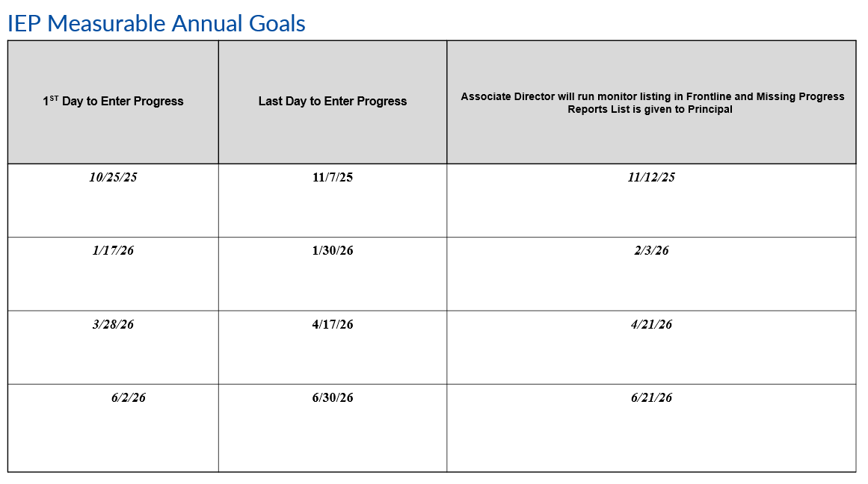Click the word 'Goals' in the title

pos(277,23)
